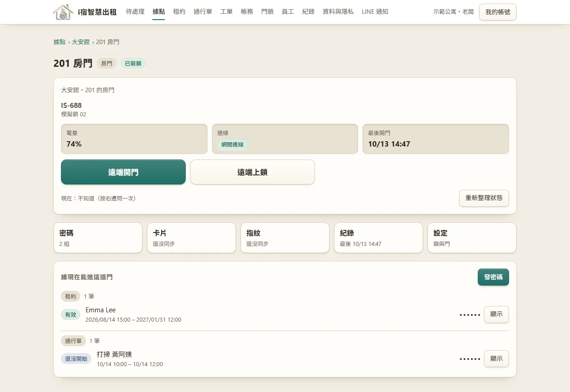This screenshot has height=392, width=570.
Task: Open the 紀錄 card with last 10/13 14:47
Action: click(x=379, y=238)
